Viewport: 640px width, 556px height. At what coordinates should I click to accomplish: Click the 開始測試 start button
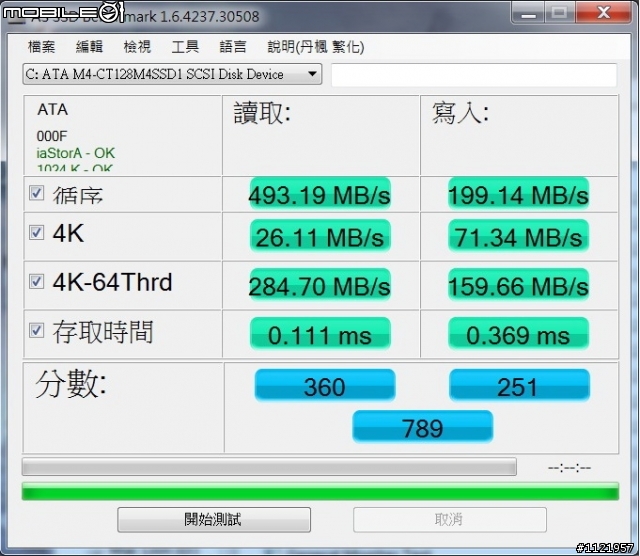point(214,520)
